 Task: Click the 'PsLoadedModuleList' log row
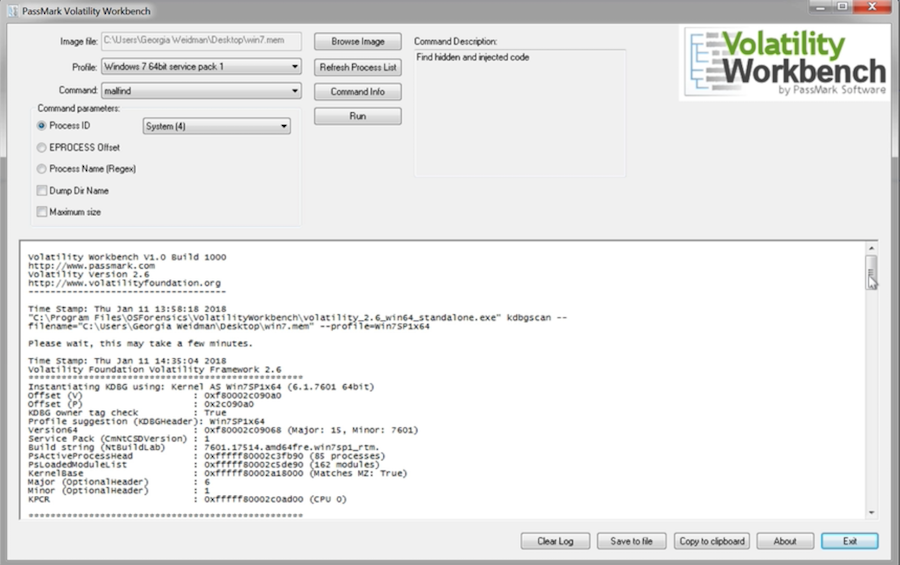tap(204, 465)
